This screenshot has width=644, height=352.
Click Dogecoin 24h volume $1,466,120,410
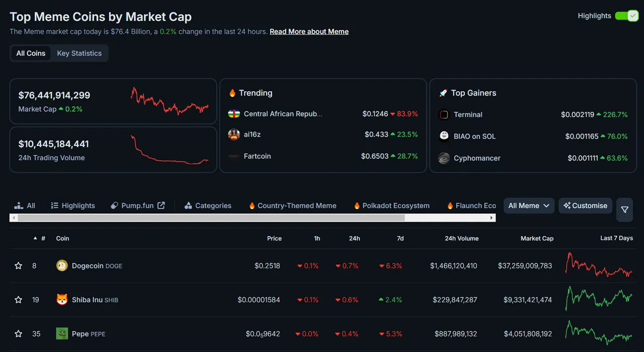tap(453, 265)
